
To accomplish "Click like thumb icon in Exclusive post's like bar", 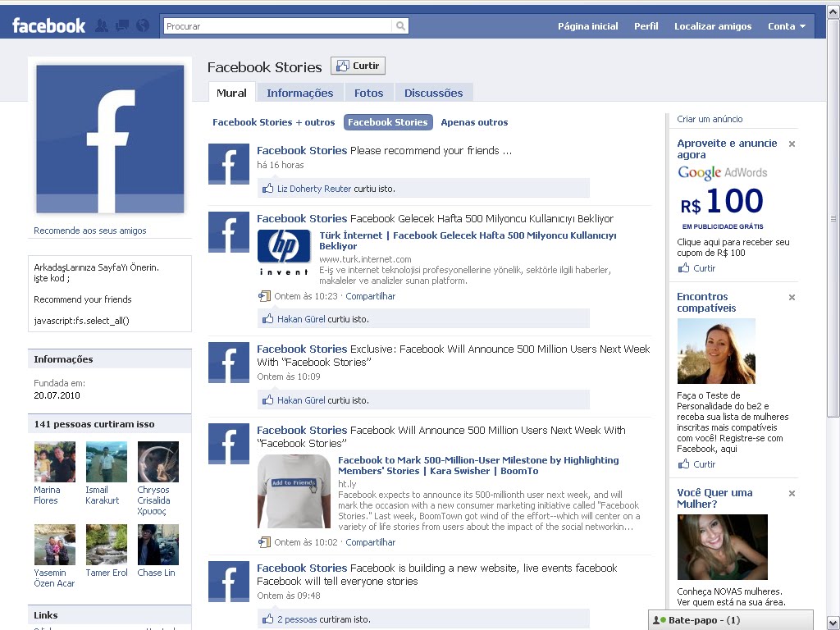I will [268, 399].
